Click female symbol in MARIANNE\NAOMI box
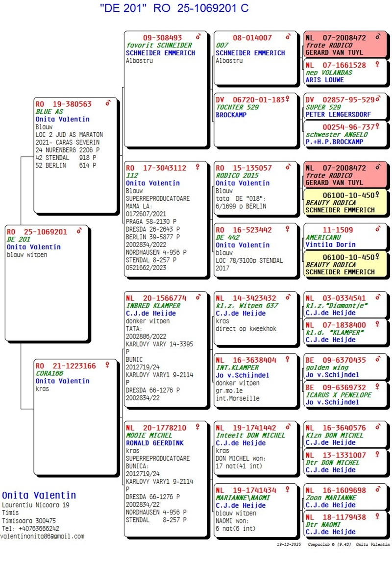392x563 pixels. click(288, 490)
